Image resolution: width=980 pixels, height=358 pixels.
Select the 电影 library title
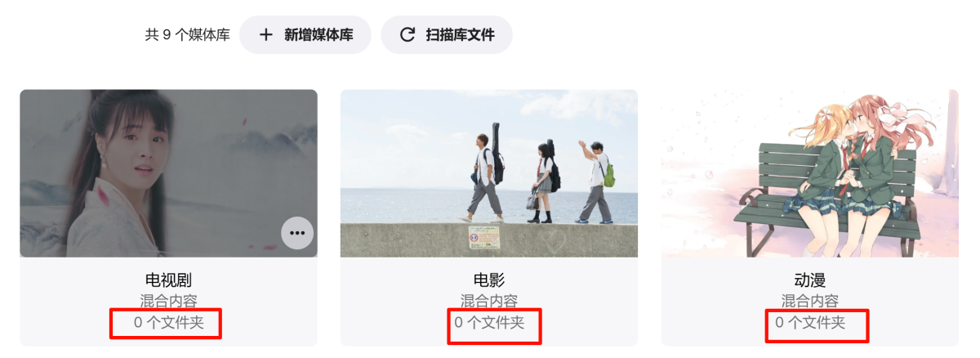tap(489, 281)
